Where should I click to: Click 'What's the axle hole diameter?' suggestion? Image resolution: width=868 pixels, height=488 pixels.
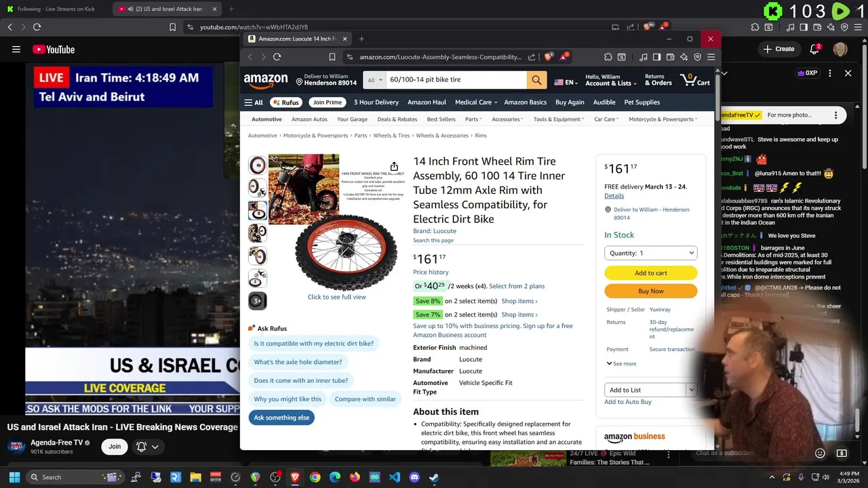click(x=298, y=362)
